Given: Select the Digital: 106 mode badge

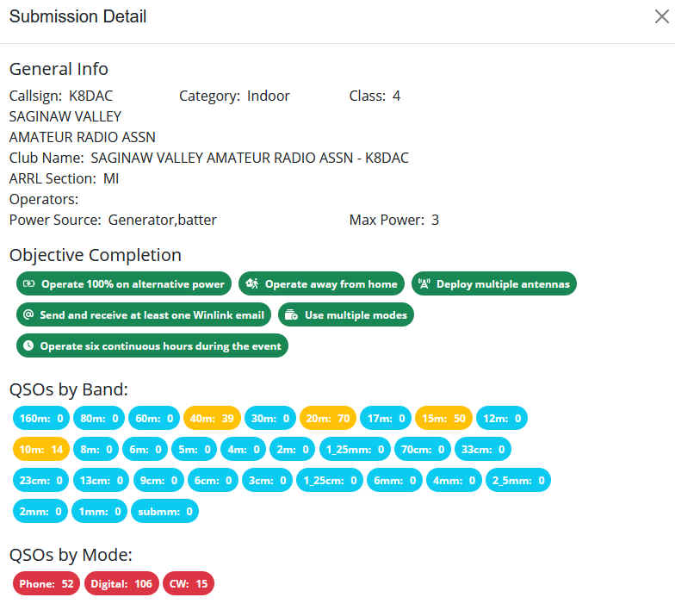Looking at the screenshot, I should tap(121, 583).
